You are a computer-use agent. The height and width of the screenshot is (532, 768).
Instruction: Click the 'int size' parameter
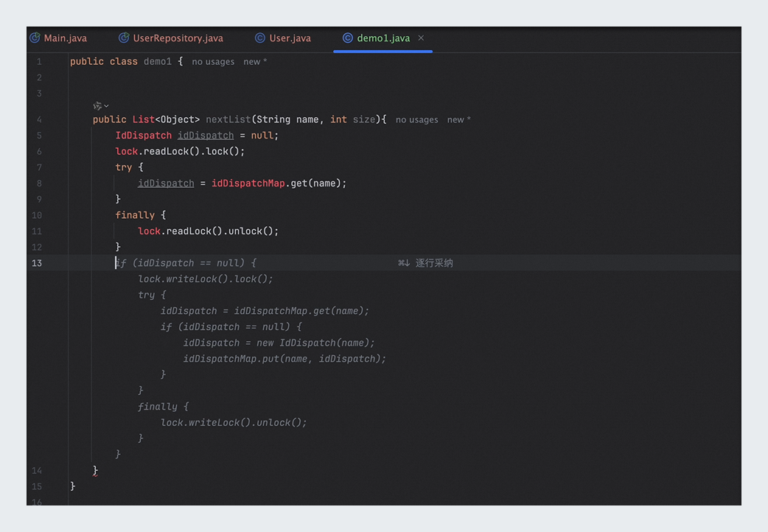tap(352, 119)
